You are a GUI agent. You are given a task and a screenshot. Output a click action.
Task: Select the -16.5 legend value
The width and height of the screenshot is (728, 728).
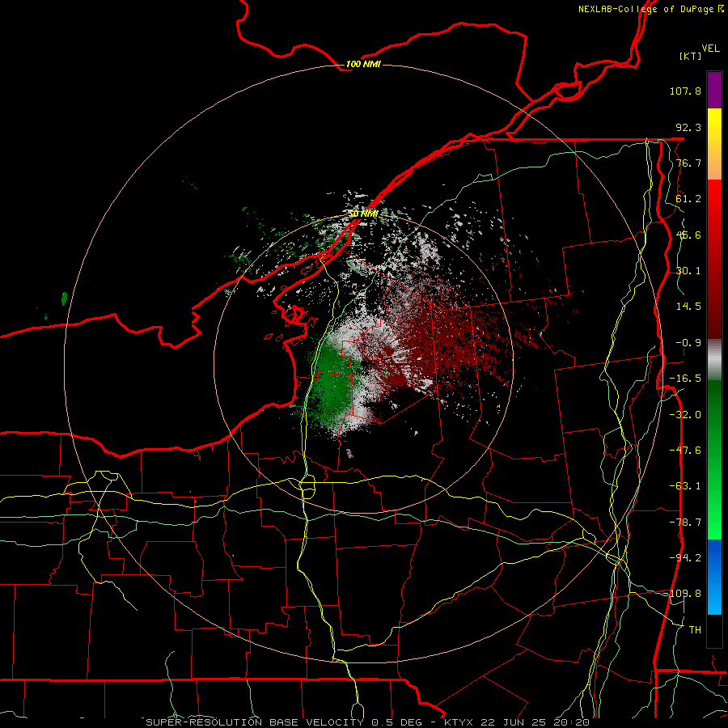pos(685,379)
